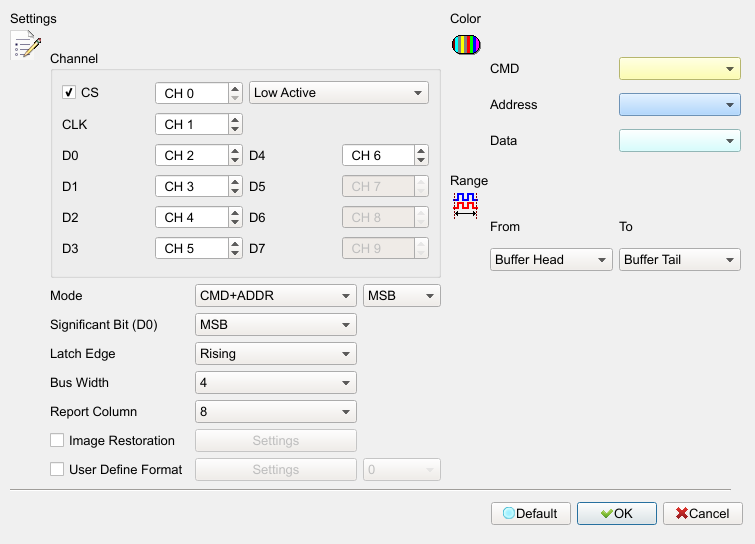
Task: Click the D4 field showing CH 6
Action: (378, 155)
